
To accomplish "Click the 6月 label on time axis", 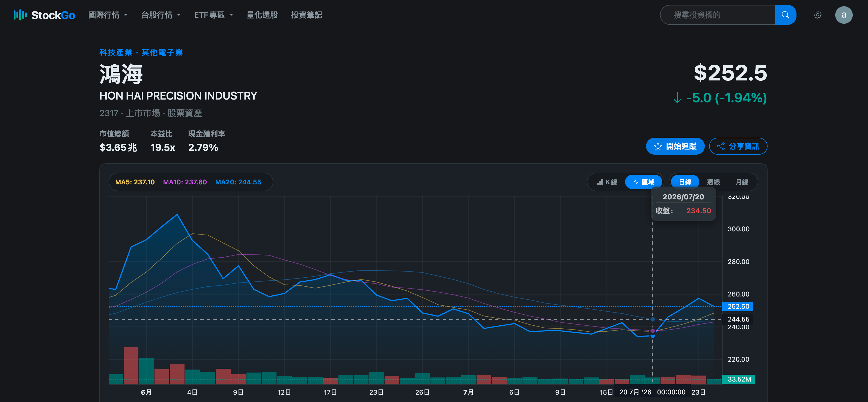I will coord(146,392).
